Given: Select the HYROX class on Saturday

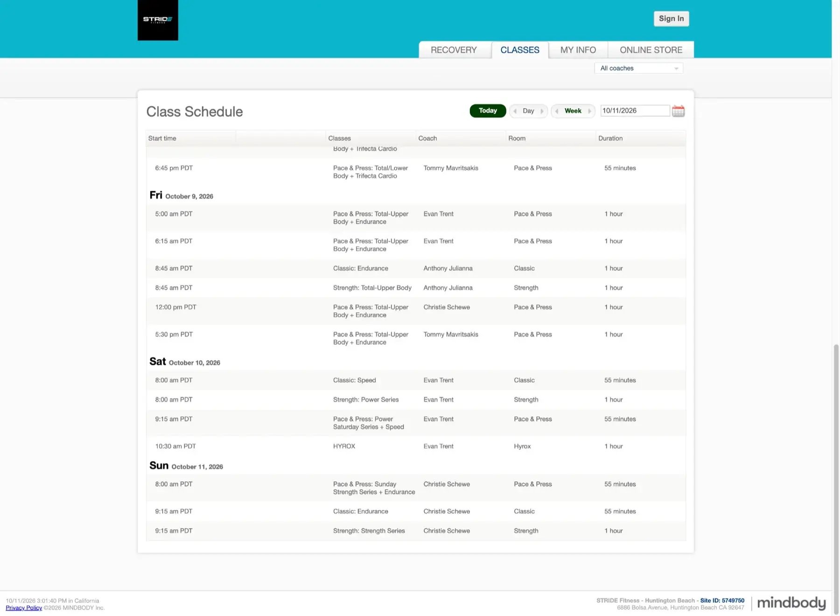Looking at the screenshot, I should 344,447.
